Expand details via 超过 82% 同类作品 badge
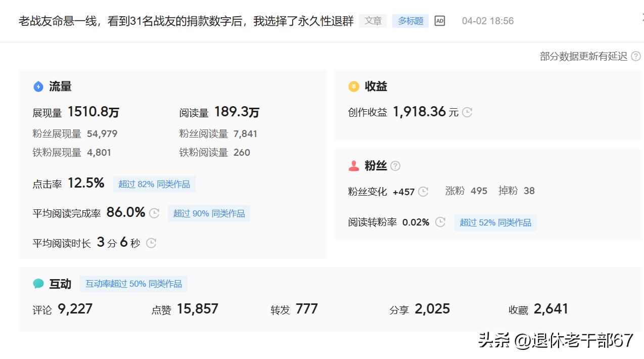The image size is (644, 359). 154,184
